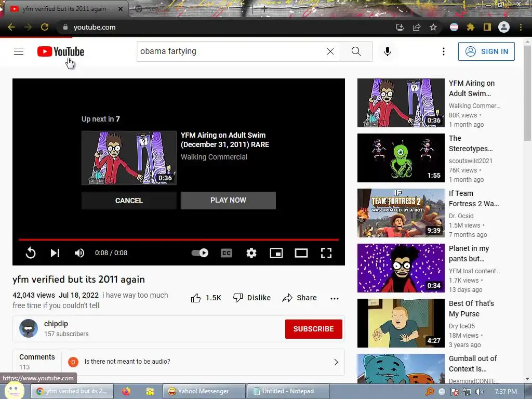Click the magnifier search button
The image size is (532, 399).
(x=356, y=51)
